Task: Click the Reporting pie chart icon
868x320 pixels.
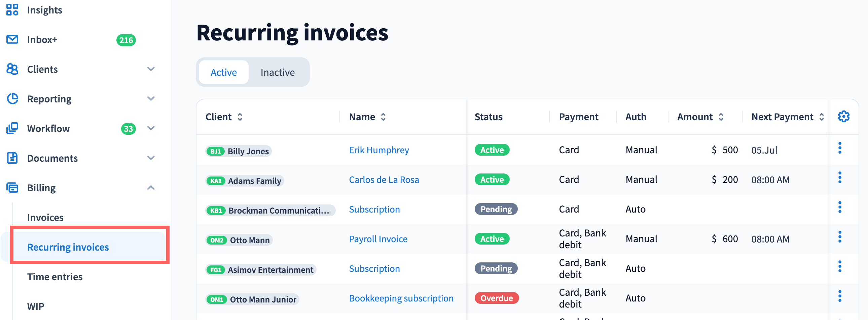Action: coord(12,99)
